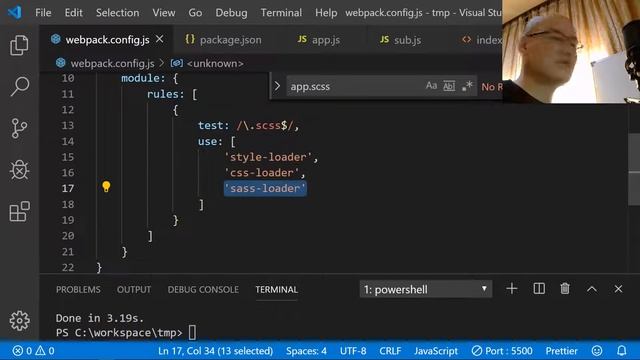The image size is (640, 360).
Task: Click 'Done in 3.19s.' terminal output
Action: coord(100,318)
